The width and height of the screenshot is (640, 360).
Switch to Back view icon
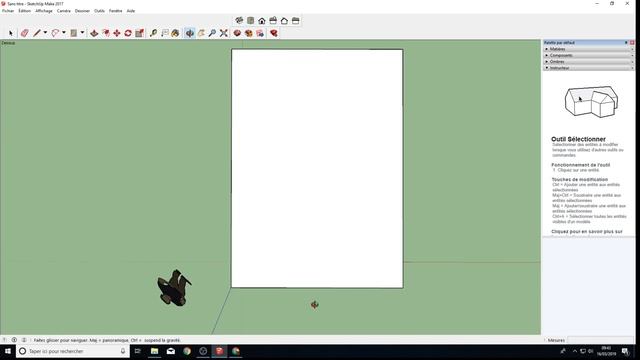click(x=284, y=20)
